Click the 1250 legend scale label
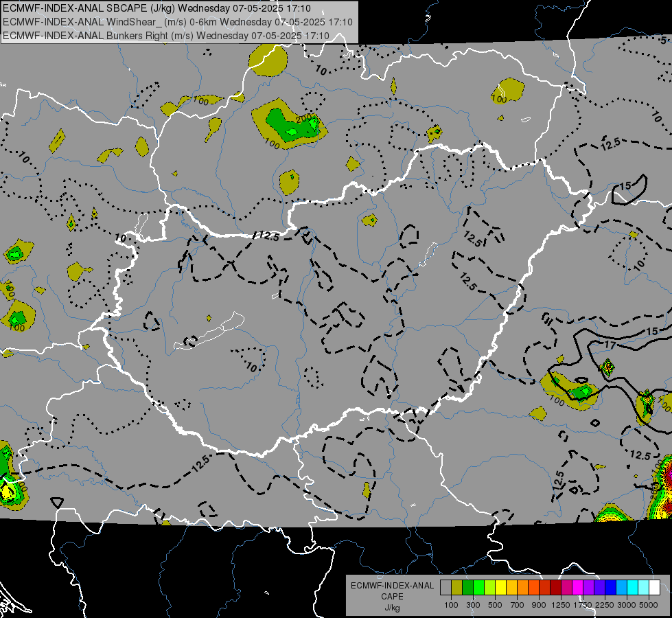 (561, 605)
